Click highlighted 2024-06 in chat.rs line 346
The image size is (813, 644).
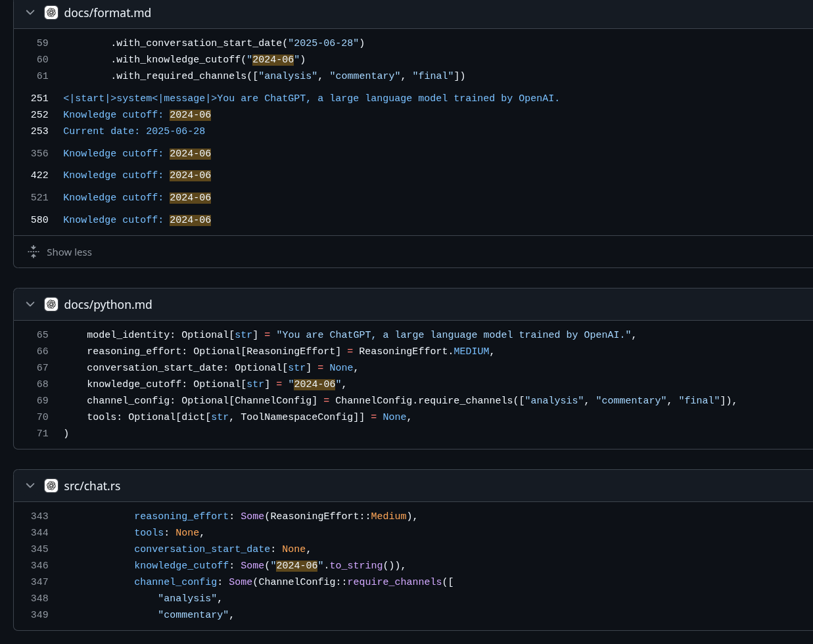click(296, 565)
